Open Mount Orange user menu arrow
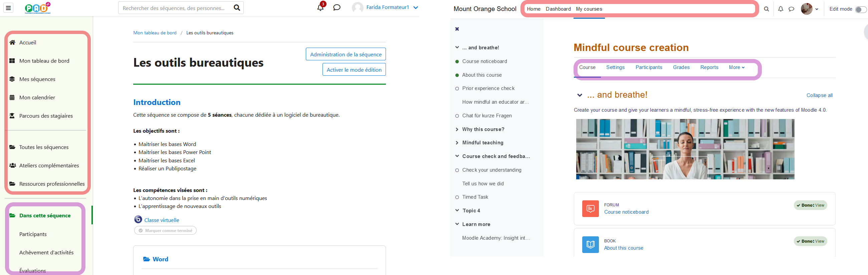Screen dimensions: 868x275 click(x=817, y=9)
